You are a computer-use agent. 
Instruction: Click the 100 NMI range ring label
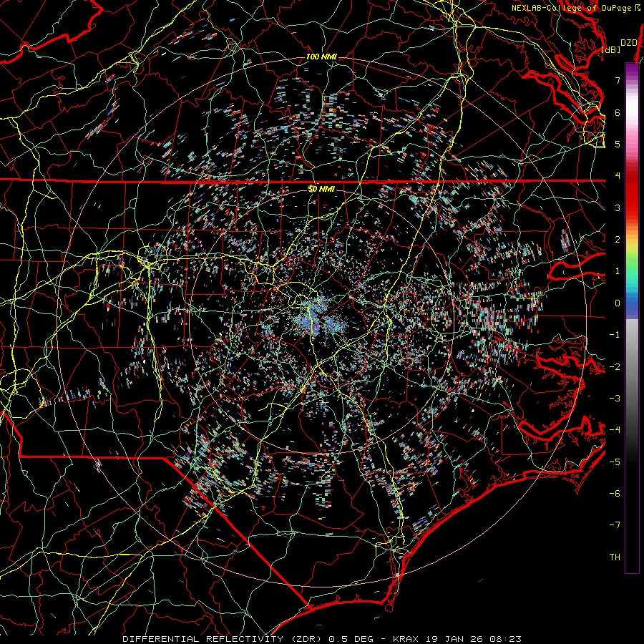[x=321, y=57]
